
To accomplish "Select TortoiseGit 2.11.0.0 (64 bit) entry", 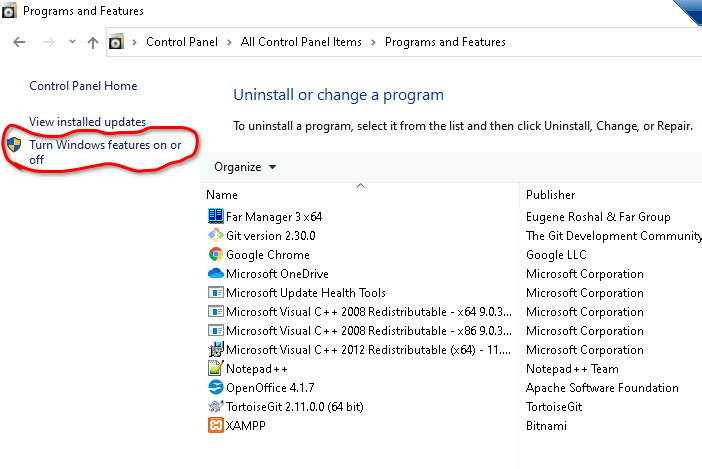I will pos(295,407).
